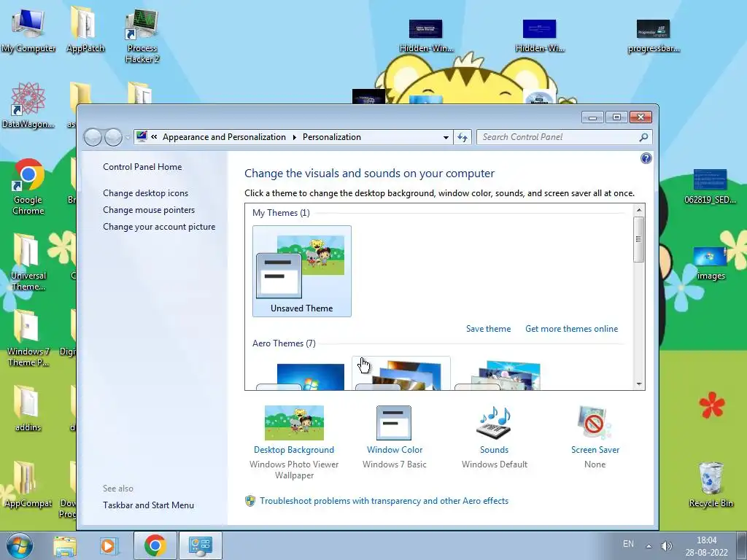Open Screen Saver text link
The width and height of the screenshot is (747, 560).
595,449
